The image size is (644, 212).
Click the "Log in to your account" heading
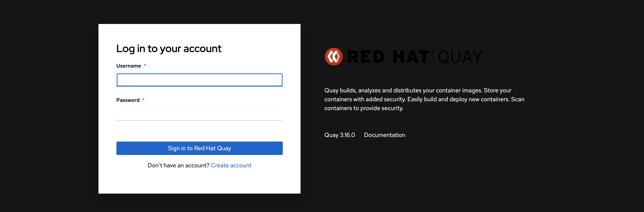[169, 49]
